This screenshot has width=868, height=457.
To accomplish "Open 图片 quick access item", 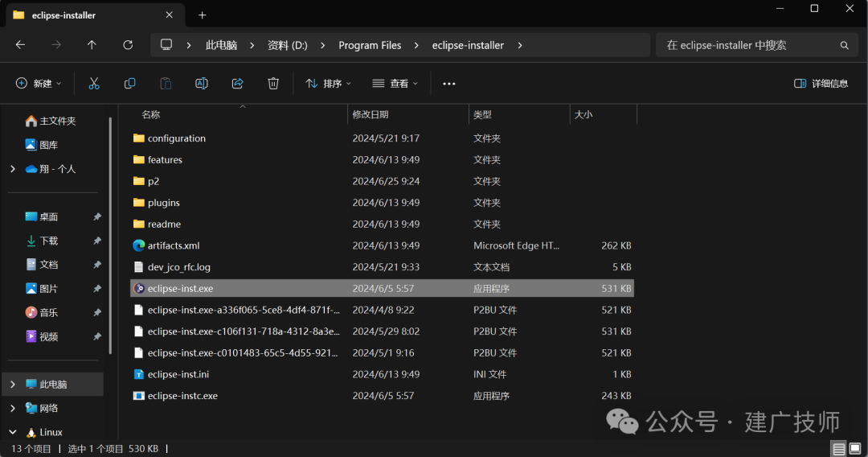I will (42, 289).
